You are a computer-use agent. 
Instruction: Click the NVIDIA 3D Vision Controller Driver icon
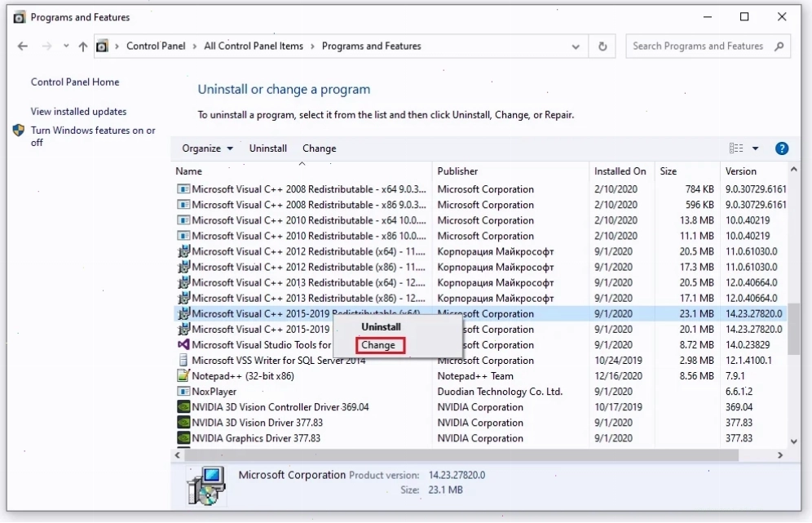point(183,407)
